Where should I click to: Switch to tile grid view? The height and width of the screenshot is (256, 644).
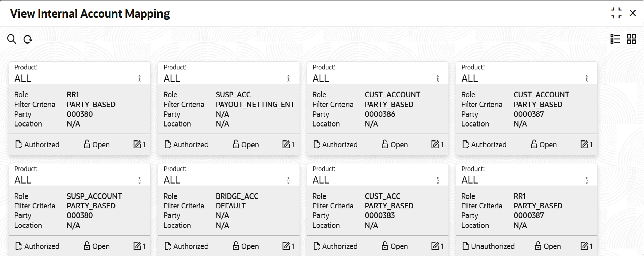(x=632, y=39)
